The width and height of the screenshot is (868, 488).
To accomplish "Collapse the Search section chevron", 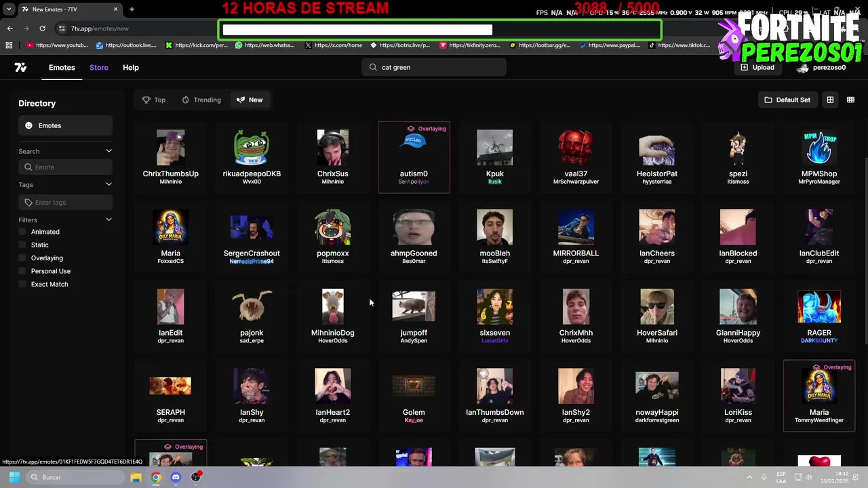I will point(108,151).
